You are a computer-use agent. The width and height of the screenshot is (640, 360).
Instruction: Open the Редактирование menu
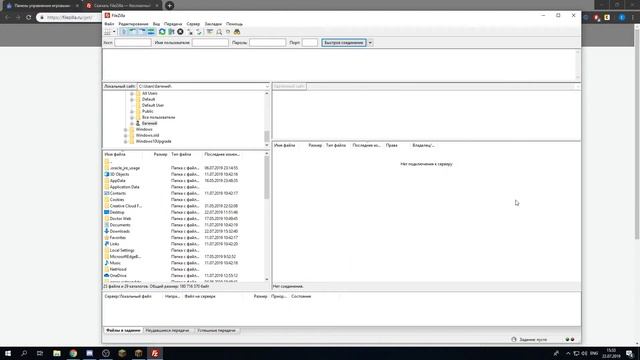(x=133, y=24)
